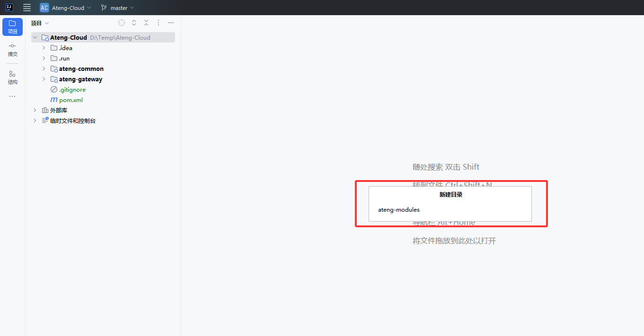Open the Project tool window
The image size is (644, 336).
pyautogui.click(x=12, y=26)
